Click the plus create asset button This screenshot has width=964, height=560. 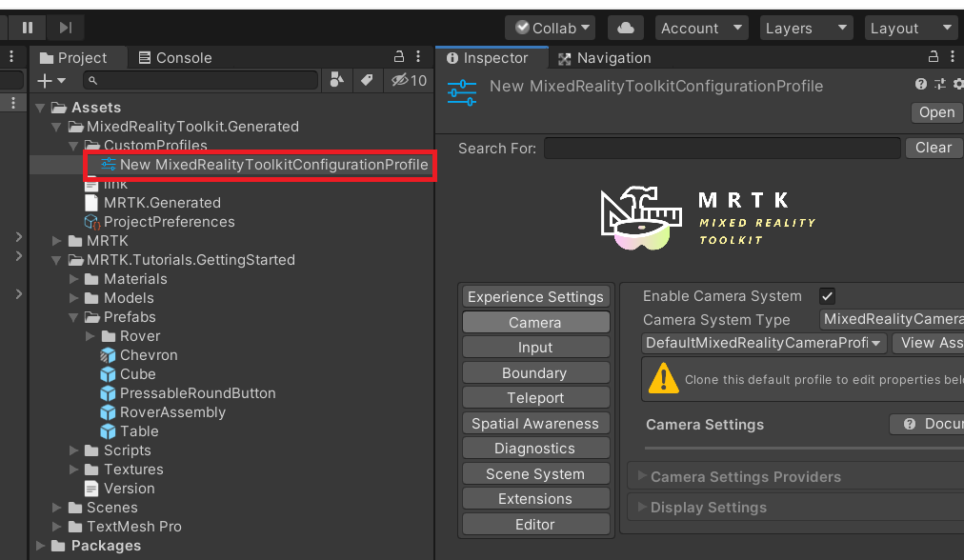point(50,81)
